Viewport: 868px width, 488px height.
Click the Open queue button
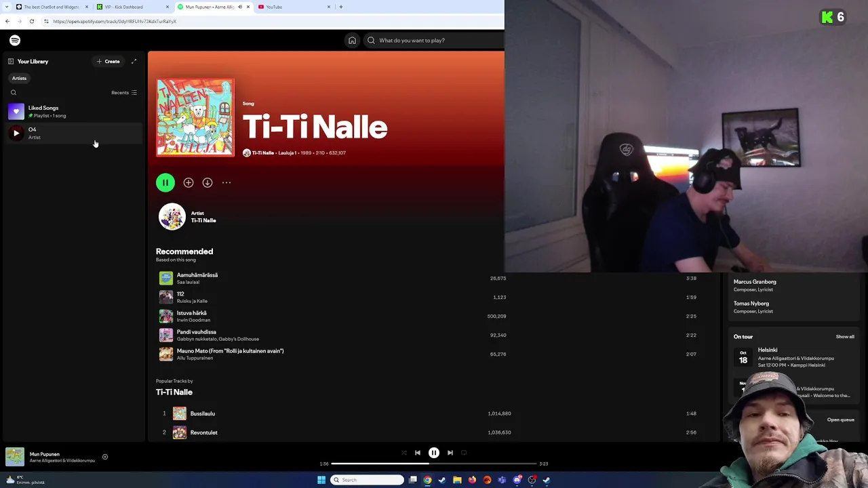pos(841,420)
